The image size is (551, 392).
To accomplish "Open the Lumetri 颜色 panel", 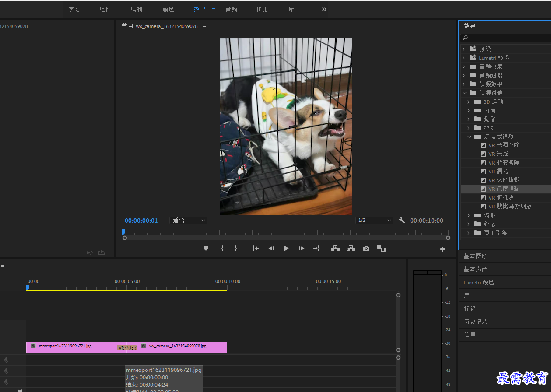I will coord(479,283).
